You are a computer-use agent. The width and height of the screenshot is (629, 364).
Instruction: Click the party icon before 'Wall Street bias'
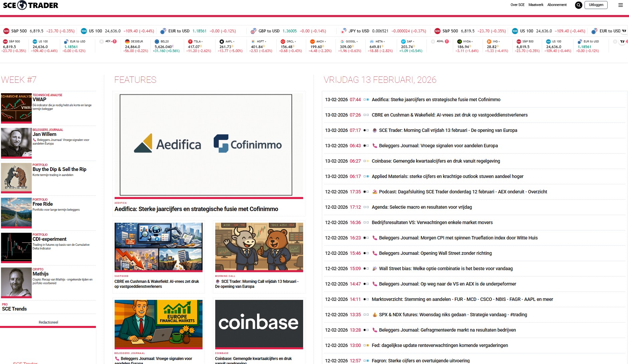pyautogui.click(x=375, y=268)
